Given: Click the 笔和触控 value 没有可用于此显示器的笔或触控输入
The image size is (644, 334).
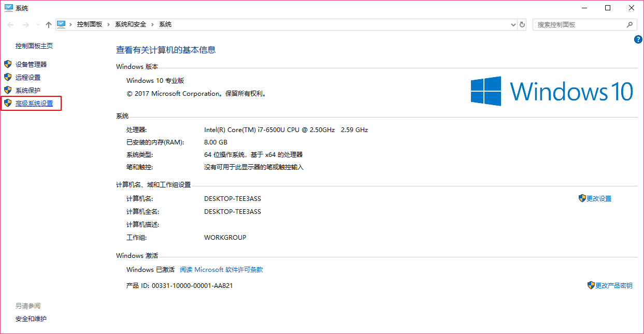Looking at the screenshot, I should [254, 167].
